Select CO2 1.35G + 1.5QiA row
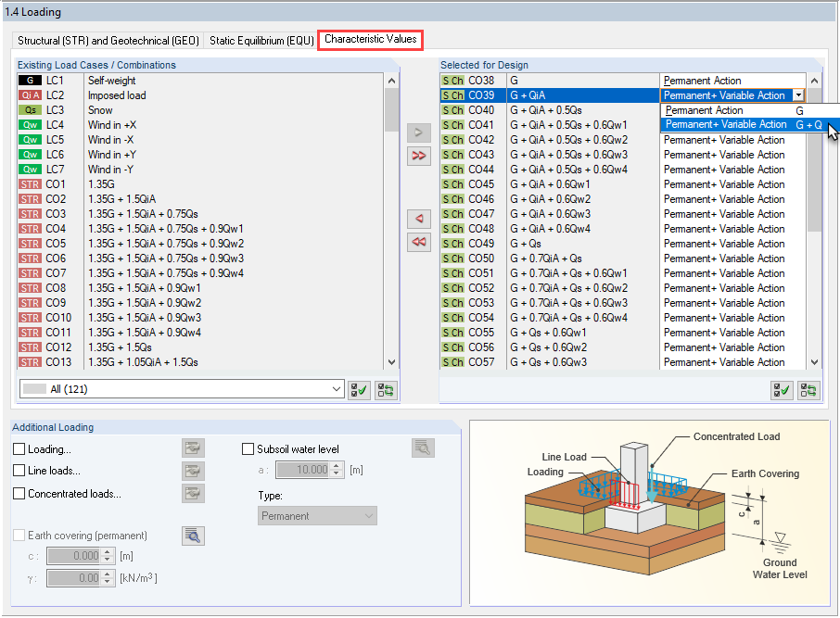 coord(200,199)
